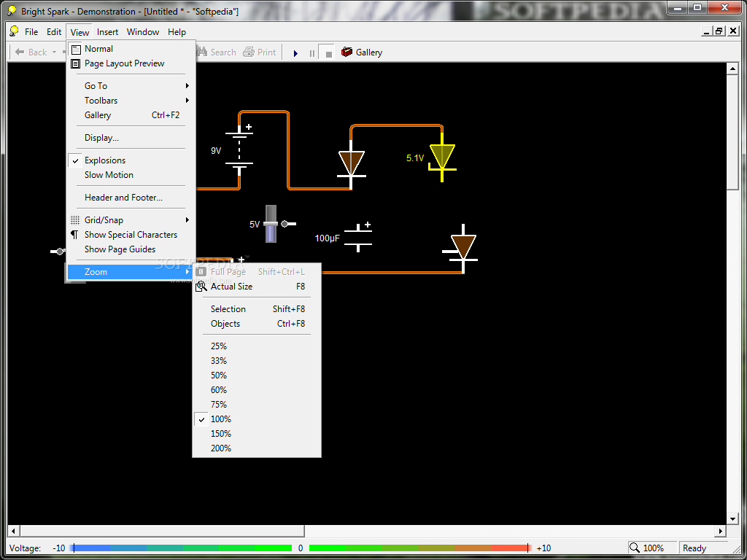Open the Window menu
The height and width of the screenshot is (560, 747).
[x=143, y=32]
